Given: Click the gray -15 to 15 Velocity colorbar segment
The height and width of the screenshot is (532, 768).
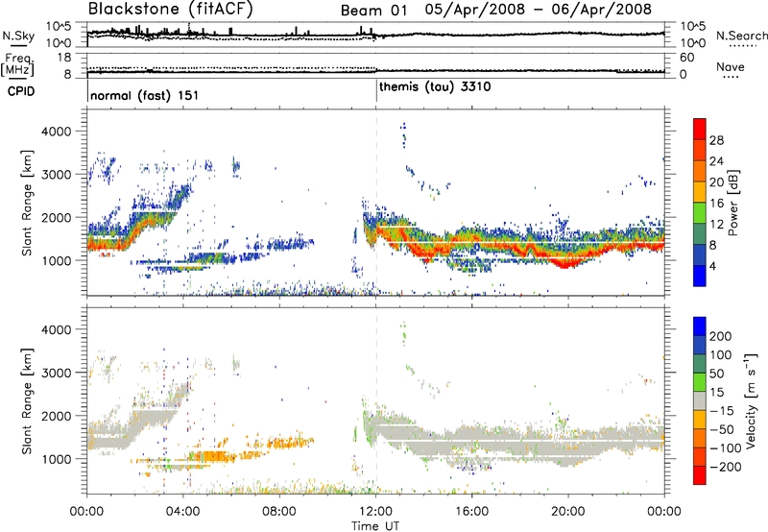Looking at the screenshot, I should [x=700, y=400].
